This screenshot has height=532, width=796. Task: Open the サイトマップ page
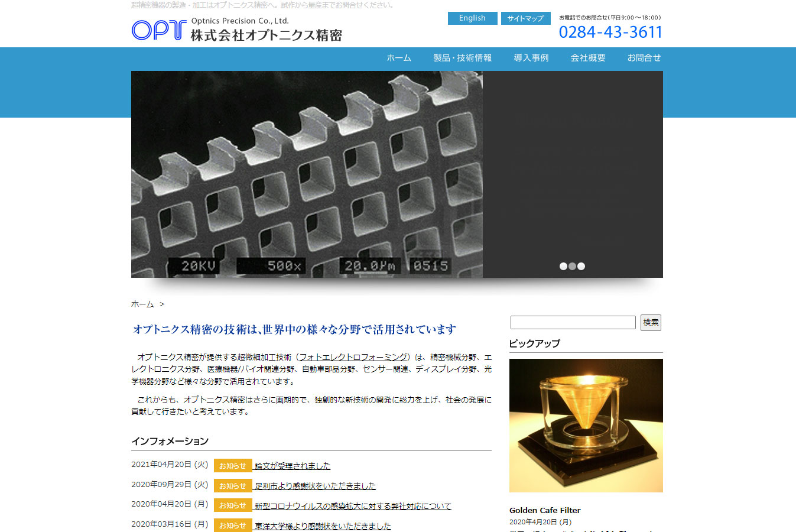525,18
